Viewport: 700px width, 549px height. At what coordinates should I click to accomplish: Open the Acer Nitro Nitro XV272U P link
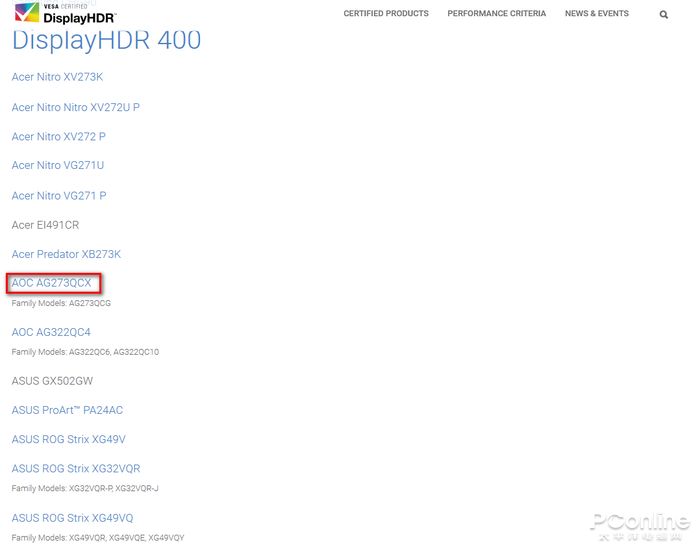pyautogui.click(x=75, y=107)
